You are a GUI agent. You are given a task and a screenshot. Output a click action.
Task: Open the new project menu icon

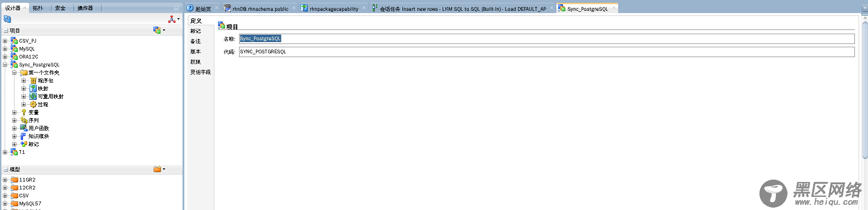pos(159,30)
